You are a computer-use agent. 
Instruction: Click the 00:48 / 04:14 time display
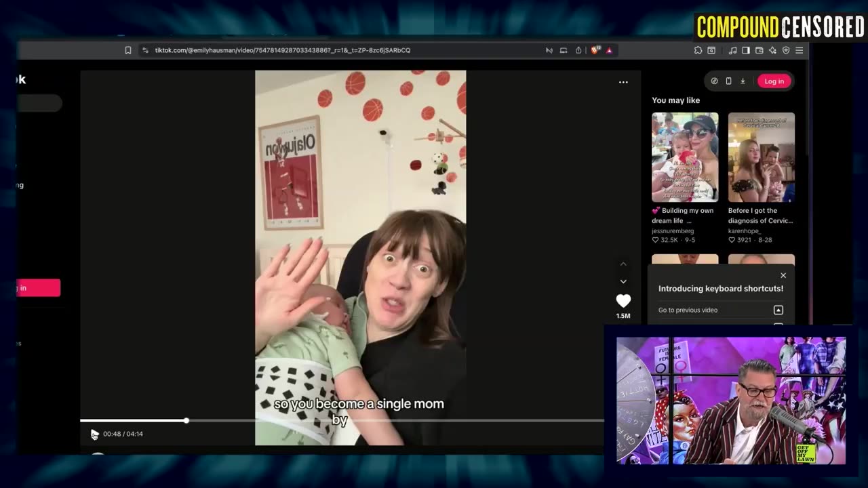click(123, 434)
